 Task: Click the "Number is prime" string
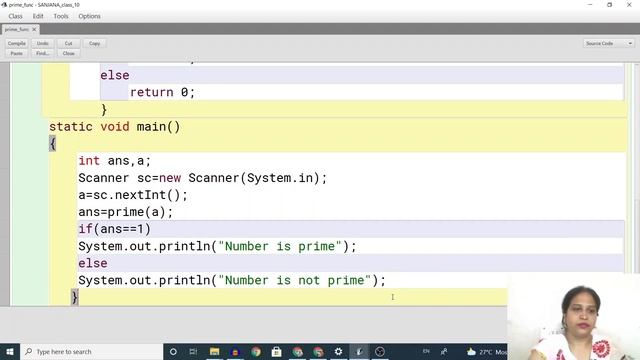coord(280,247)
